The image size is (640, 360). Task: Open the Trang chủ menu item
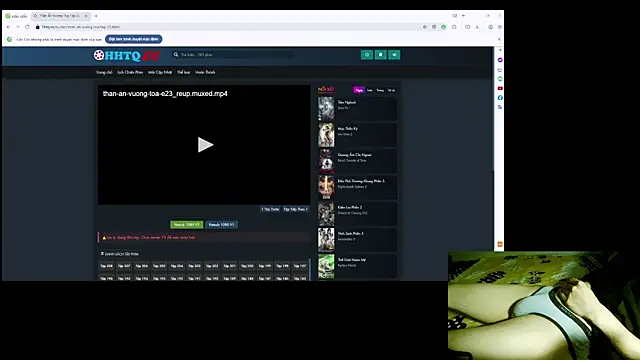[104, 72]
